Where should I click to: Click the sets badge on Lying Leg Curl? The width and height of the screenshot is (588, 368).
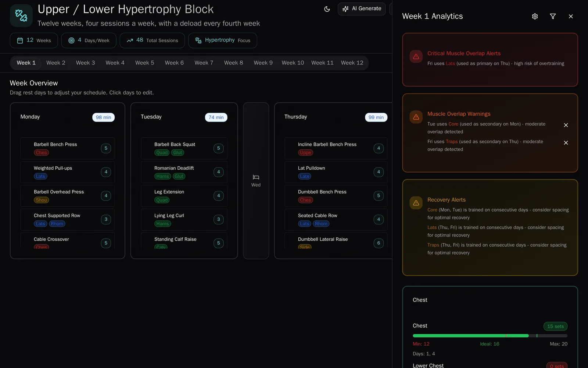point(219,219)
